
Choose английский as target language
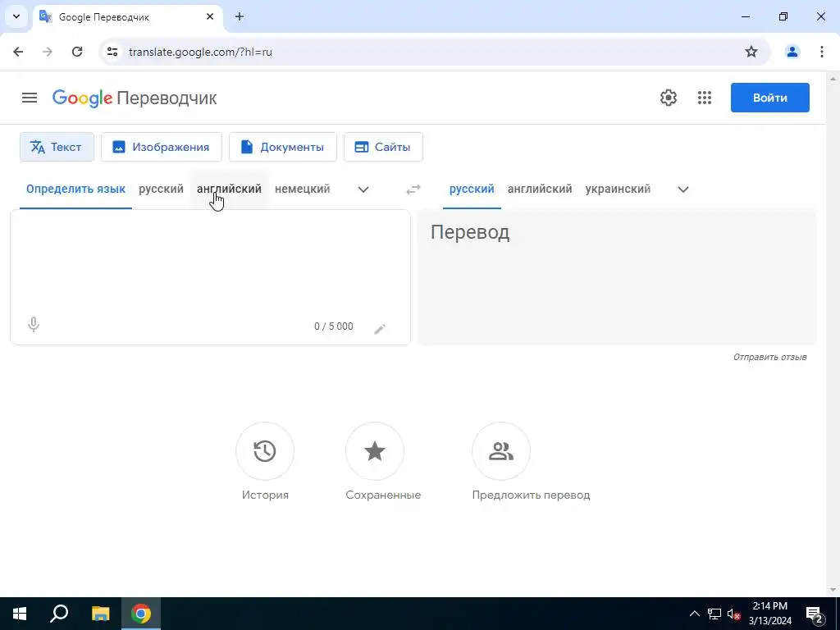coord(540,189)
